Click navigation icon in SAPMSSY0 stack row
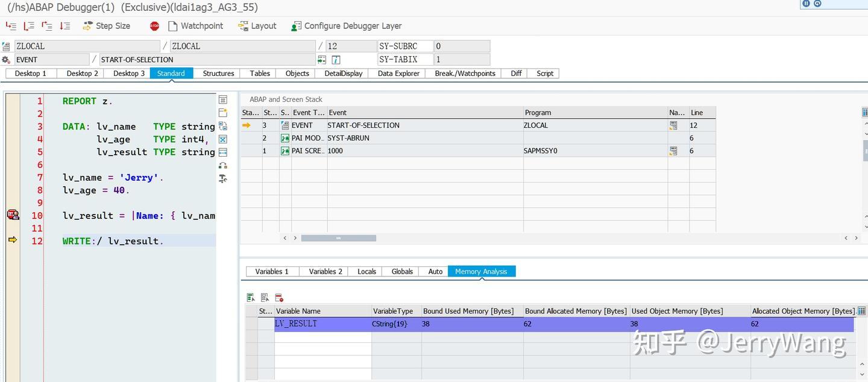Image resolution: width=868 pixels, height=382 pixels. click(673, 151)
